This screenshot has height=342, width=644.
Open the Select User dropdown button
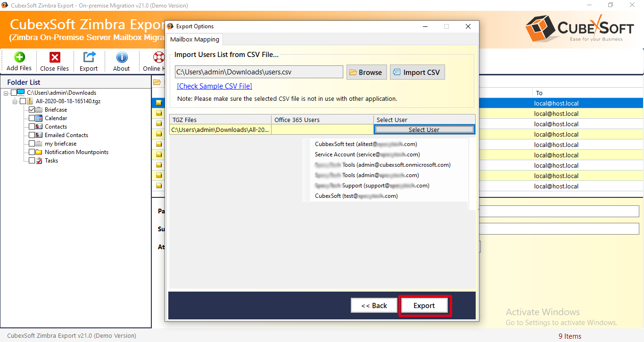(x=424, y=130)
